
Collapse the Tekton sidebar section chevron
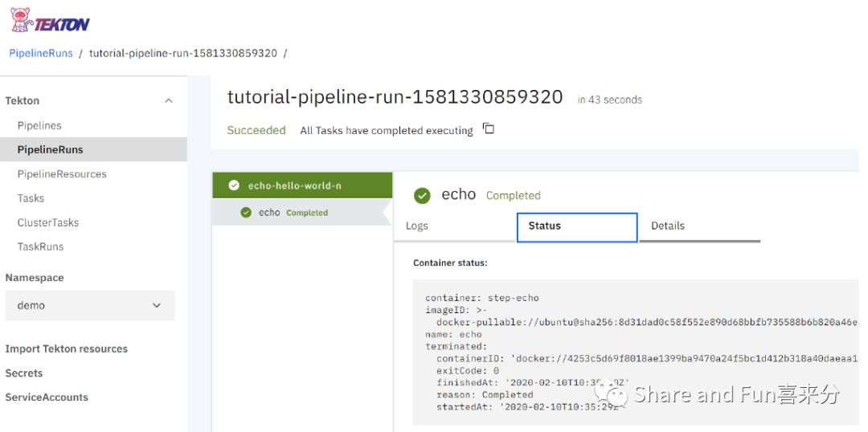point(168,100)
